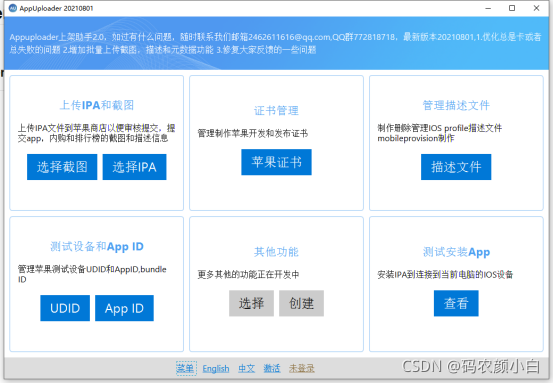Screen dimensions: 554x383
Task: Click the 选择IPA button
Action: pos(134,167)
